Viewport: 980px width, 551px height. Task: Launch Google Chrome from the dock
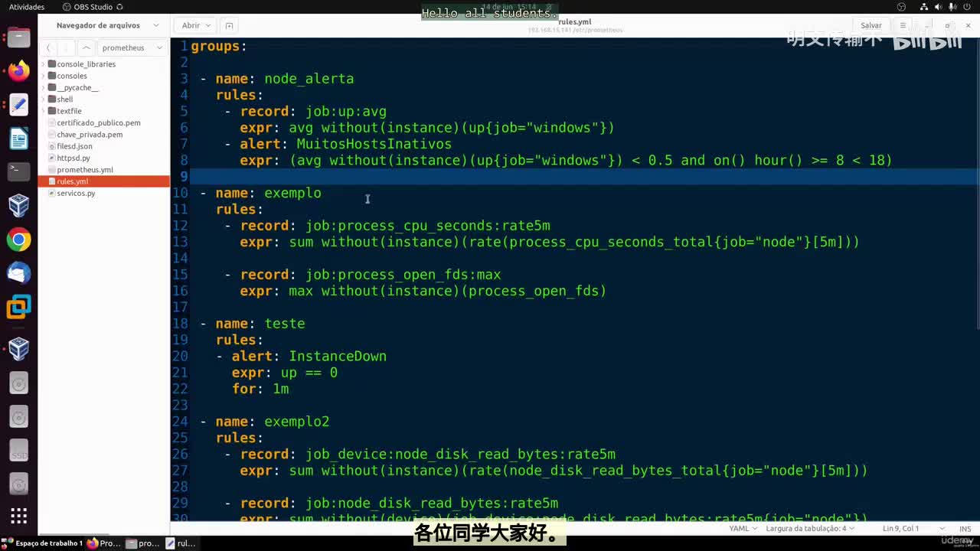(x=18, y=240)
